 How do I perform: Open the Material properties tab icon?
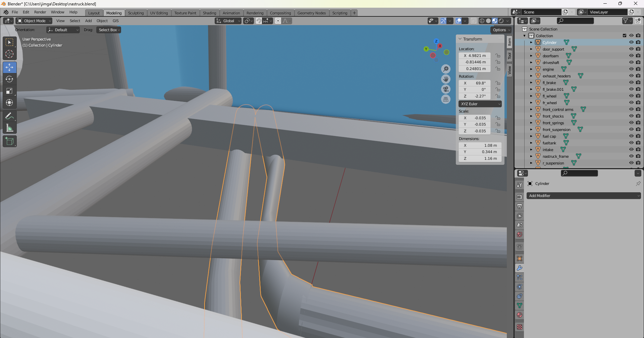coord(520,315)
